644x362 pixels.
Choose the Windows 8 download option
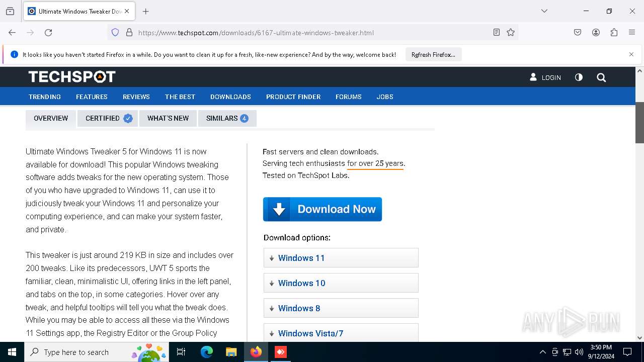pyautogui.click(x=341, y=308)
